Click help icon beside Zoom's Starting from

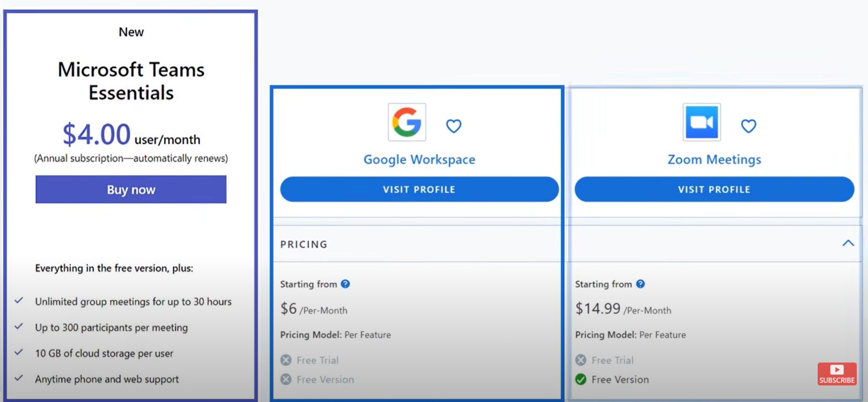click(640, 284)
